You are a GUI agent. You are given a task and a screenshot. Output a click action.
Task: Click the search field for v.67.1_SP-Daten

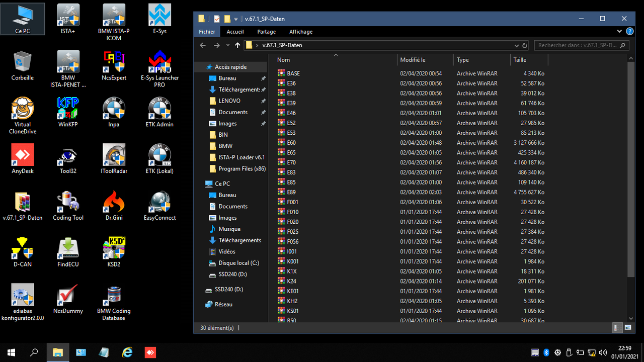[x=582, y=45]
